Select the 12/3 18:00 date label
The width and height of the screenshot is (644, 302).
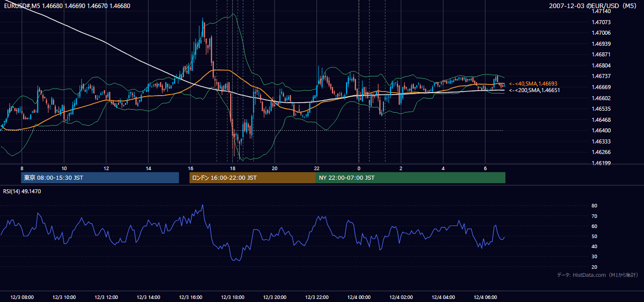(x=233, y=297)
